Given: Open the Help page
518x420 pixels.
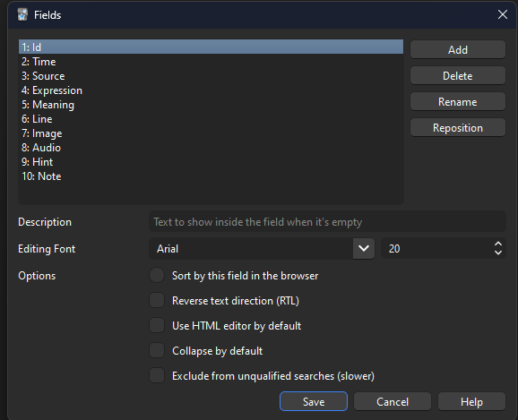Looking at the screenshot, I should pyautogui.click(x=471, y=401).
